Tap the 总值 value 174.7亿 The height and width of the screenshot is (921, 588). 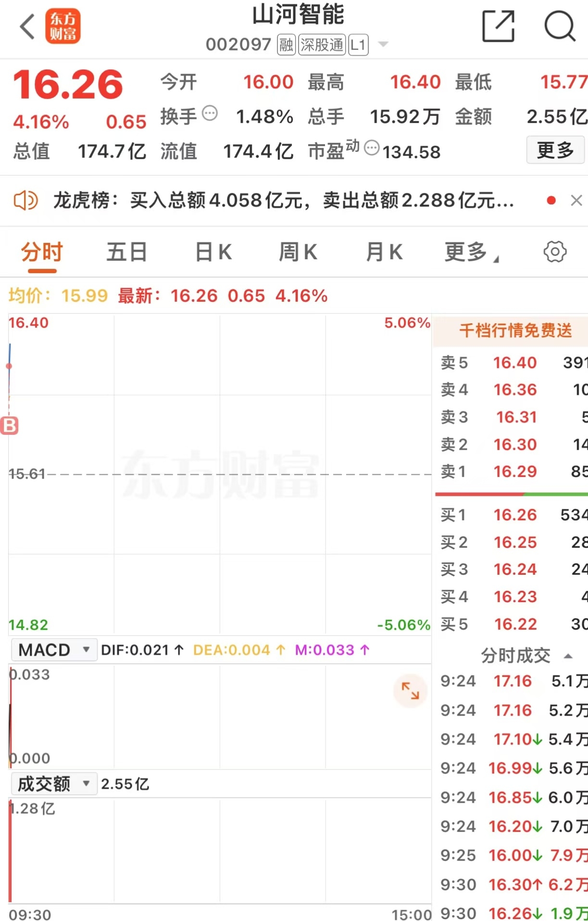(x=112, y=151)
